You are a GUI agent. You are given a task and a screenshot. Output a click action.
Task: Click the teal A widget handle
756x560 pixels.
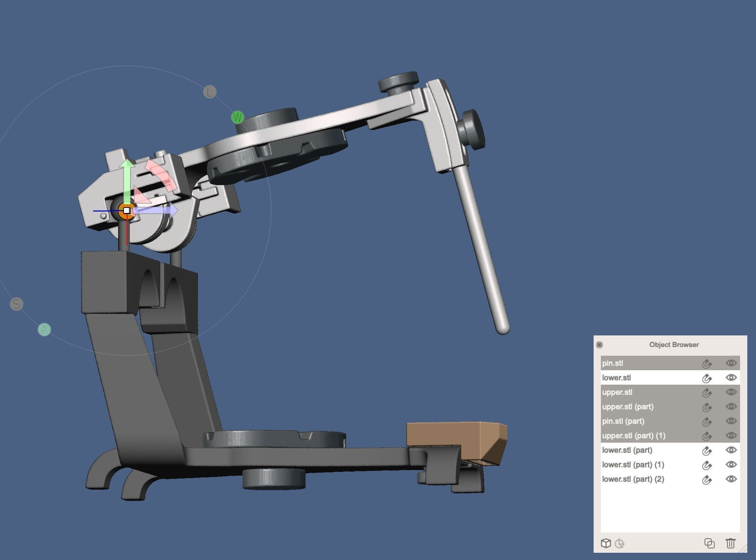[44, 330]
